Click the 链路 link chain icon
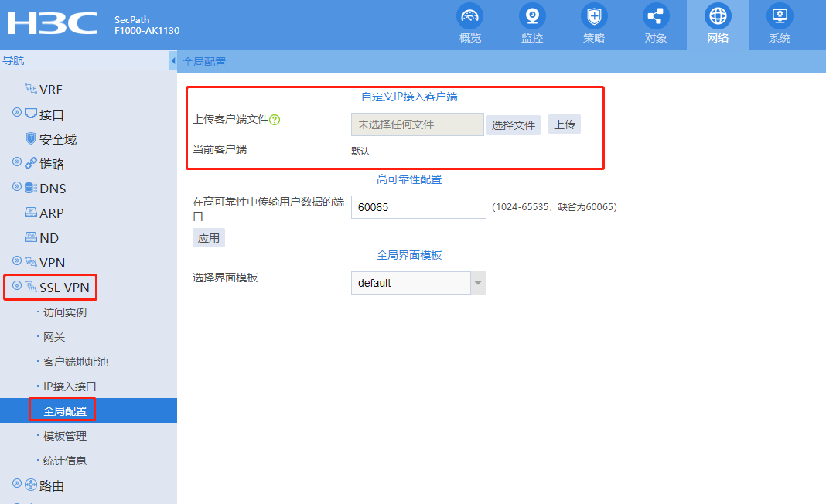 click(31, 163)
